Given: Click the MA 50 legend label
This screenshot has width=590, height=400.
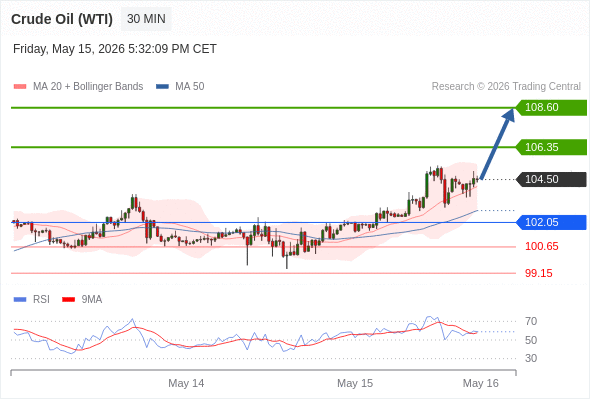Looking at the screenshot, I should [x=190, y=87].
